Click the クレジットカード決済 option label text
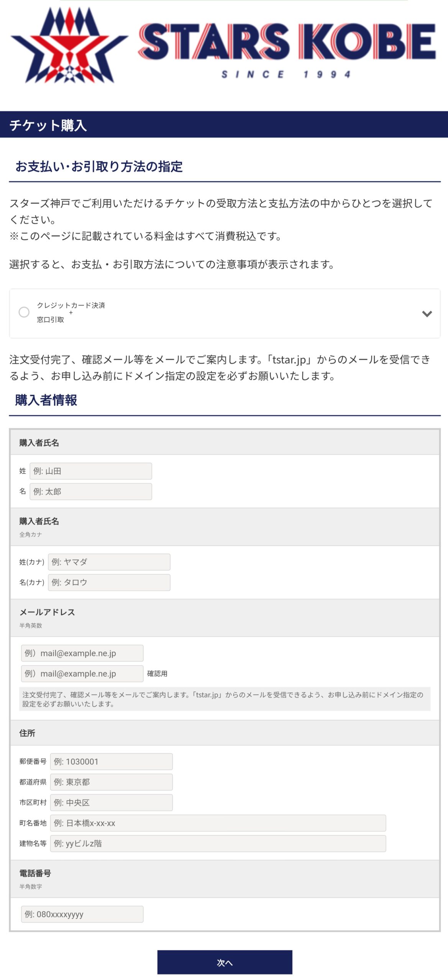Screen dimensions: 448x980 71,305
